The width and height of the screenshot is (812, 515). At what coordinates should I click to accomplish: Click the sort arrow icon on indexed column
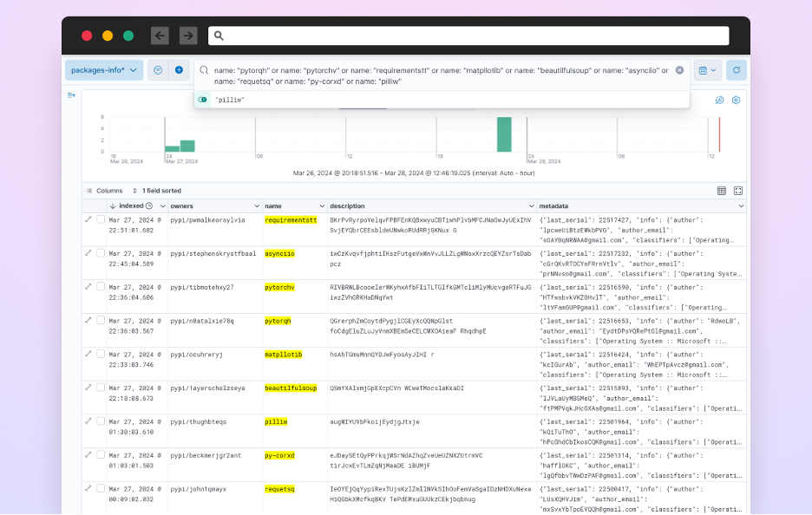point(113,206)
